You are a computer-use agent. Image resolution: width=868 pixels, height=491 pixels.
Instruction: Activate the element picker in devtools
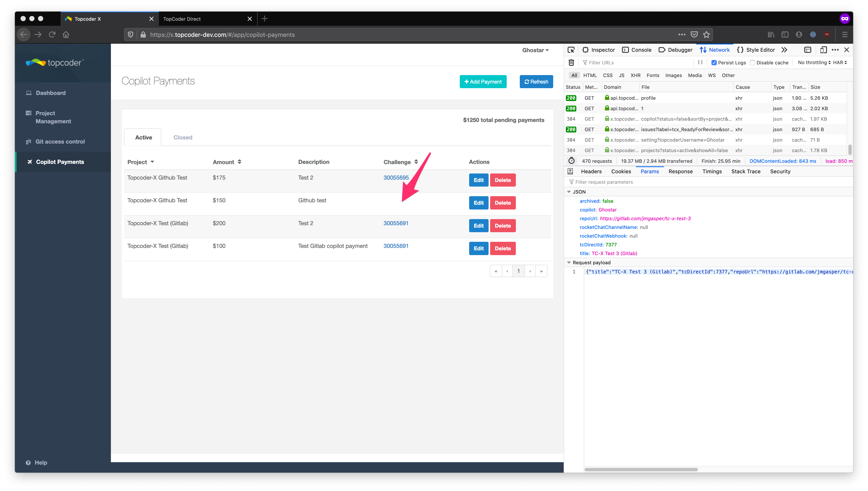point(571,50)
